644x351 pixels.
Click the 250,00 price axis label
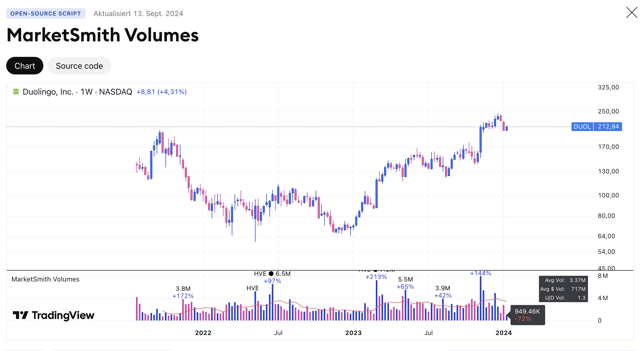[608, 111]
